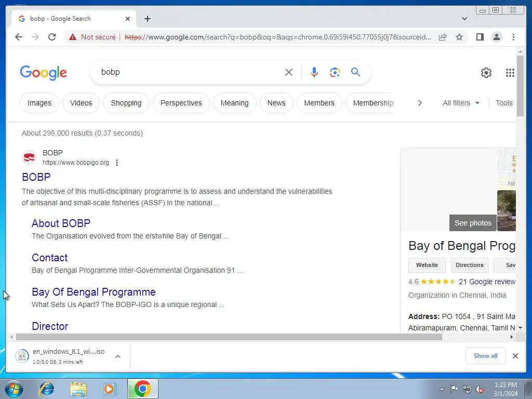Open Chrome side panel
Viewport: 532px width, 399px height.
pyautogui.click(x=480, y=37)
